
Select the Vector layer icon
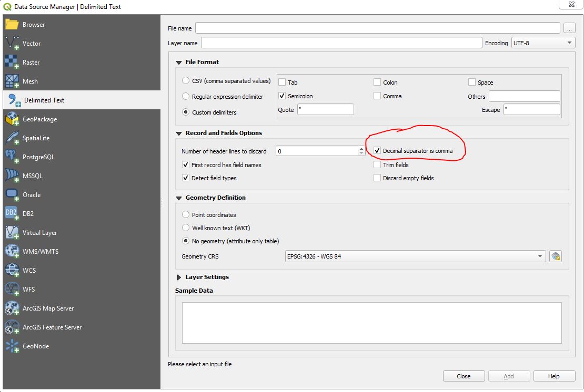coord(12,44)
